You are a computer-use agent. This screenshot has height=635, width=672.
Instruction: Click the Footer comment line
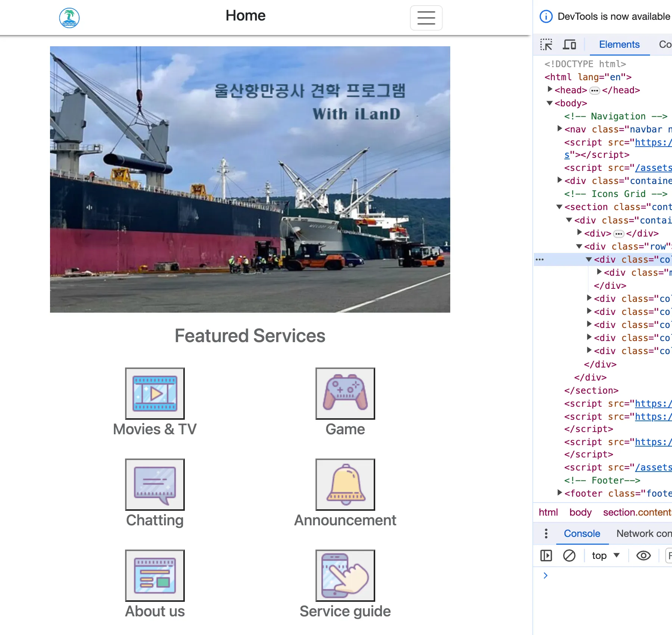coord(602,480)
